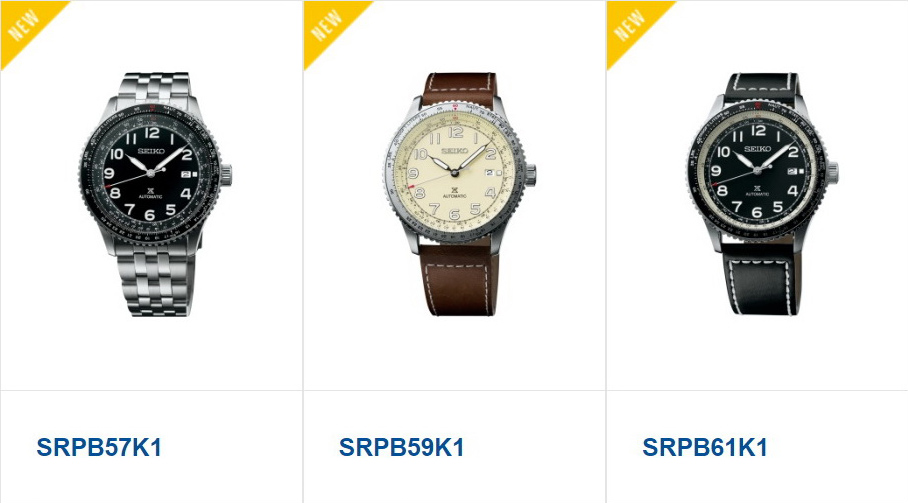Click the Seiko logo on the cream dial
Image resolution: width=908 pixels, height=503 pixels.
(x=455, y=151)
